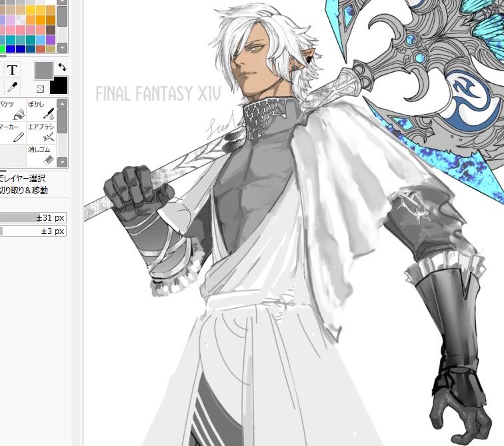504x446 pixels.
Task: Swap foreground and background colors
Action: pos(63,67)
